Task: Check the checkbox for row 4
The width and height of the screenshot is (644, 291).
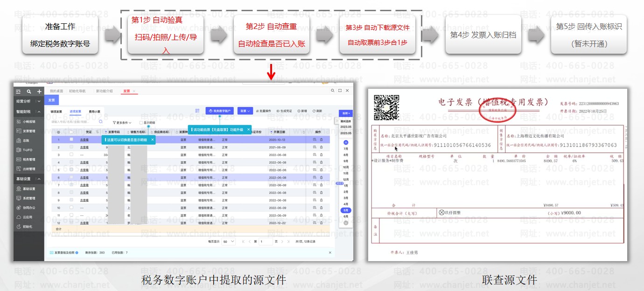Action: pyautogui.click(x=71, y=163)
